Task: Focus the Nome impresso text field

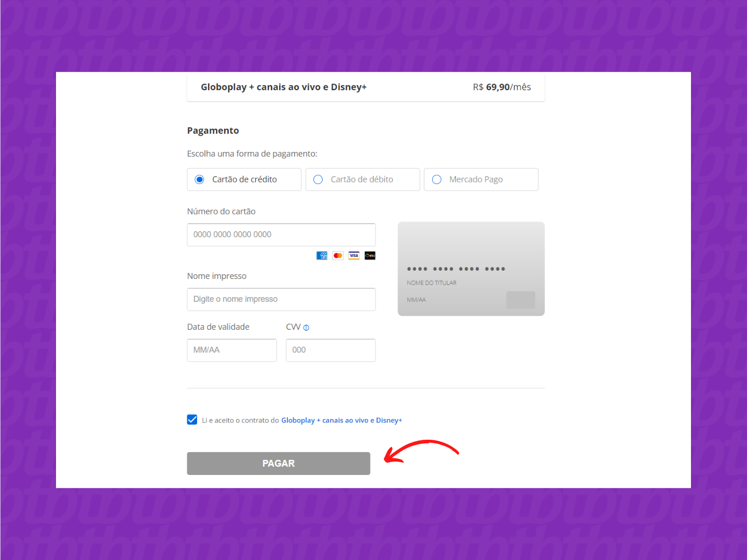Action: click(x=281, y=300)
